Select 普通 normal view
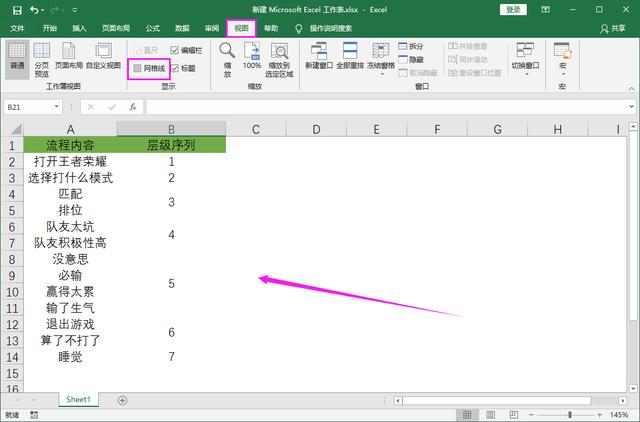640x422 pixels. point(17,59)
